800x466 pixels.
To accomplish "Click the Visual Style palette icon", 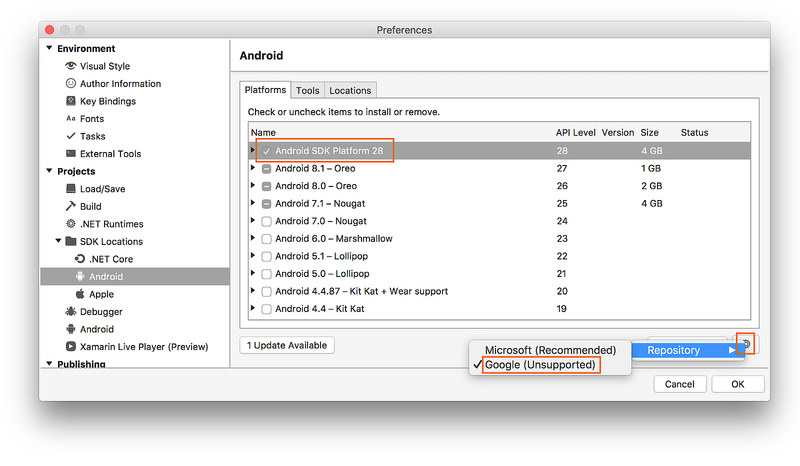I will [x=71, y=66].
